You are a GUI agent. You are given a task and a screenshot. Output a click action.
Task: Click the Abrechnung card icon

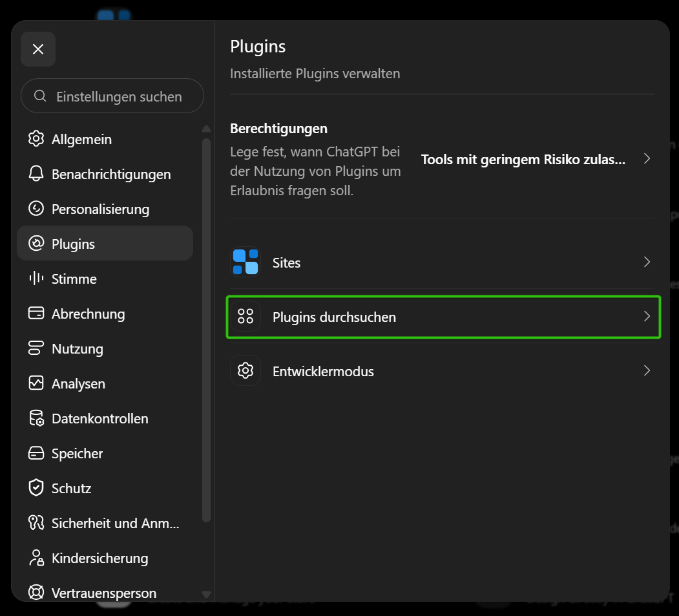tap(36, 313)
